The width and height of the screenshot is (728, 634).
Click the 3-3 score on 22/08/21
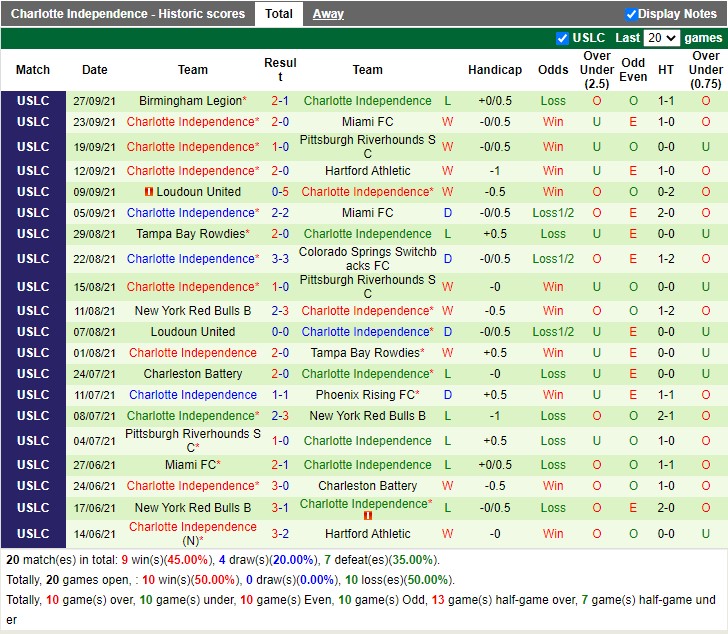280,259
